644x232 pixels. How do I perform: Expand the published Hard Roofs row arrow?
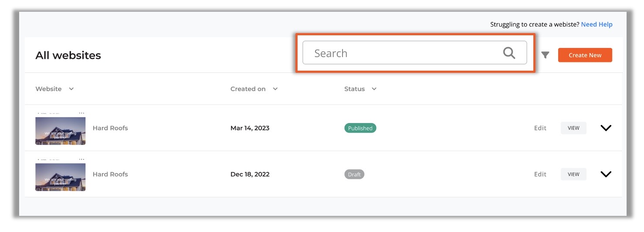pos(606,128)
